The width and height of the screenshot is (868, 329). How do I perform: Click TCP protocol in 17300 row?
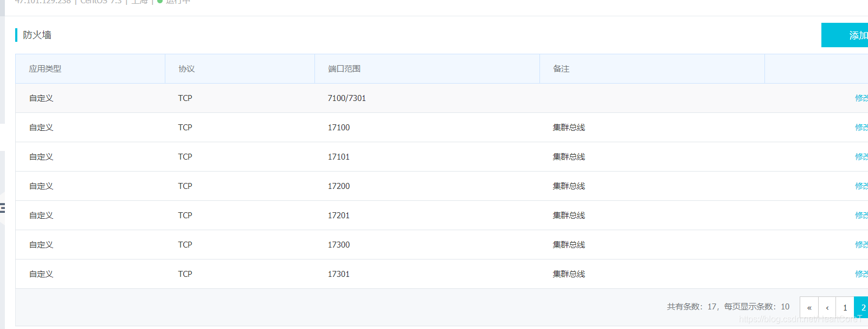point(185,245)
